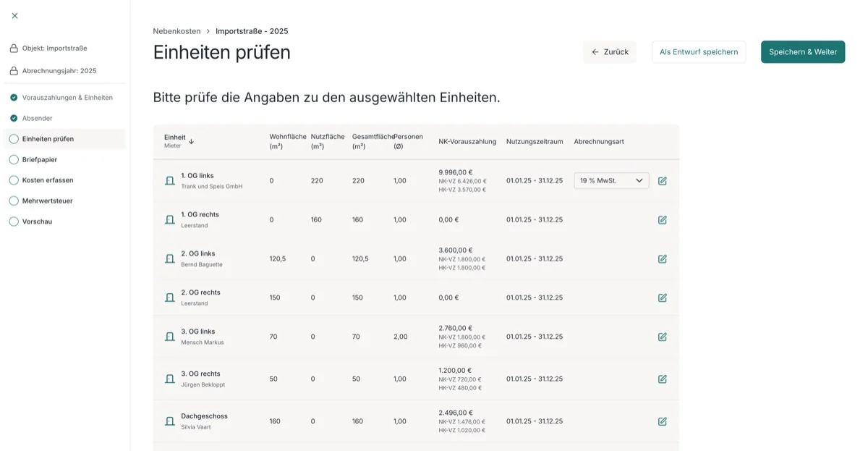The image size is (868, 451).
Task: Click tenant name Trank und Speis GmbH
Action: pyautogui.click(x=211, y=187)
